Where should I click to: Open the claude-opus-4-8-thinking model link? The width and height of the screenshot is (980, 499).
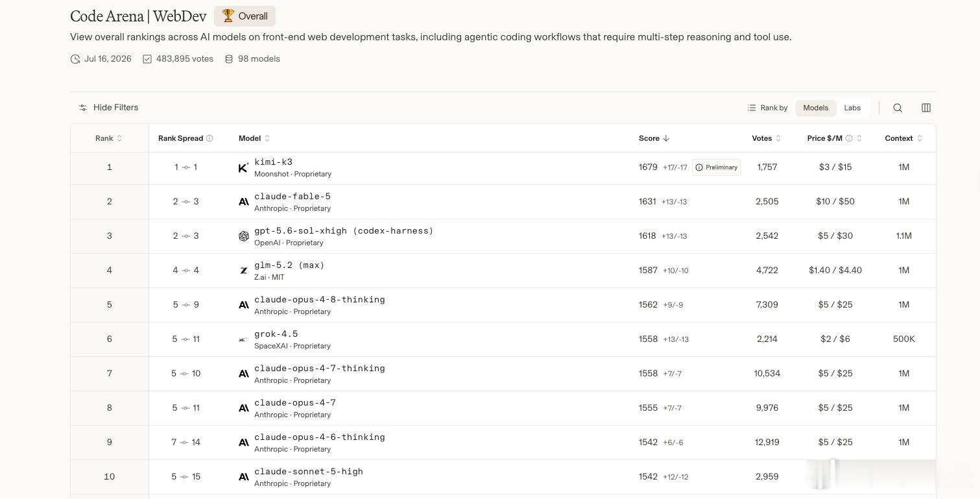point(320,300)
